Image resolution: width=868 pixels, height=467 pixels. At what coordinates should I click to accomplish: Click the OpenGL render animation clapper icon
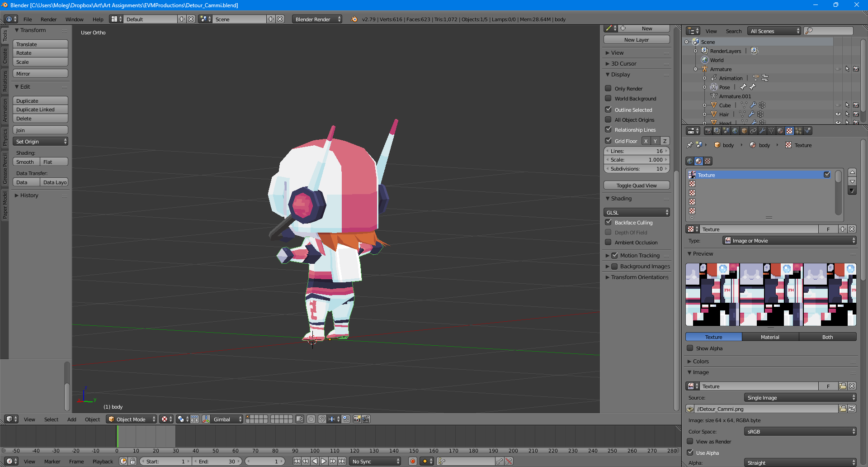(x=366, y=419)
